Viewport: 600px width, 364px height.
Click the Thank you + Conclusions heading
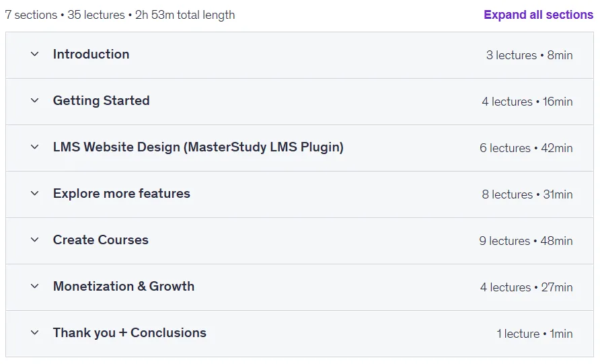click(129, 332)
